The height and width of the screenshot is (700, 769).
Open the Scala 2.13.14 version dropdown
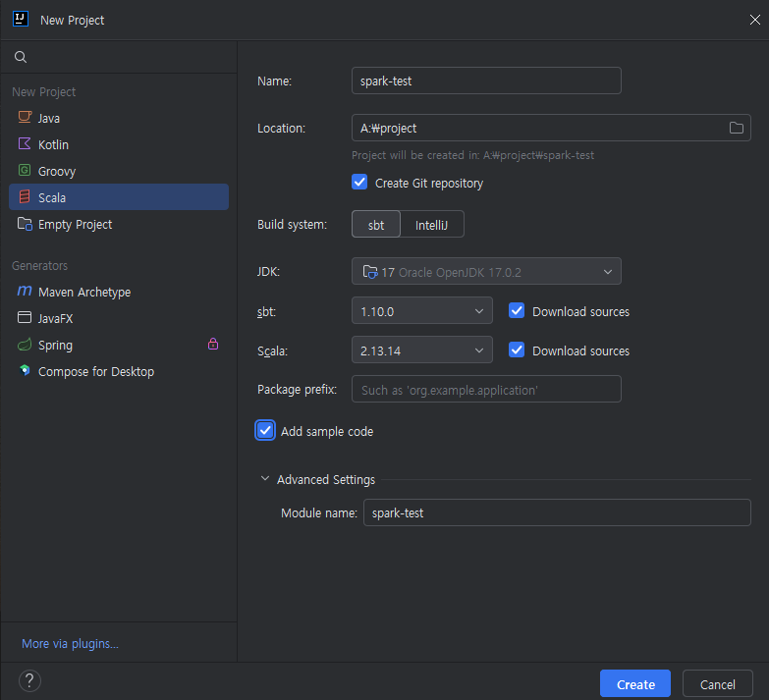click(x=422, y=350)
